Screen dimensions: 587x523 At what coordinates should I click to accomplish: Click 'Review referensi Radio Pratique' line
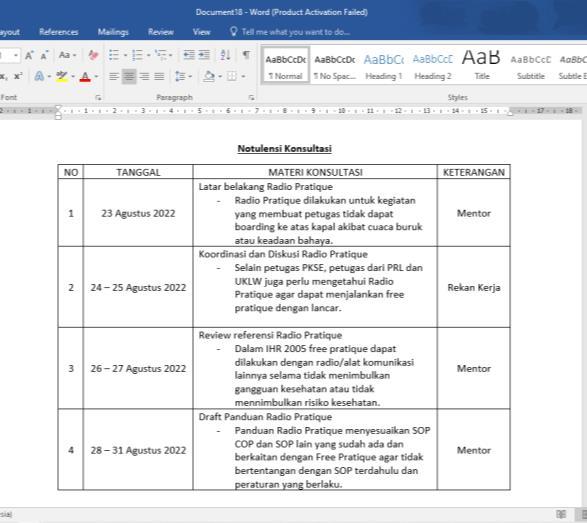[270, 335]
